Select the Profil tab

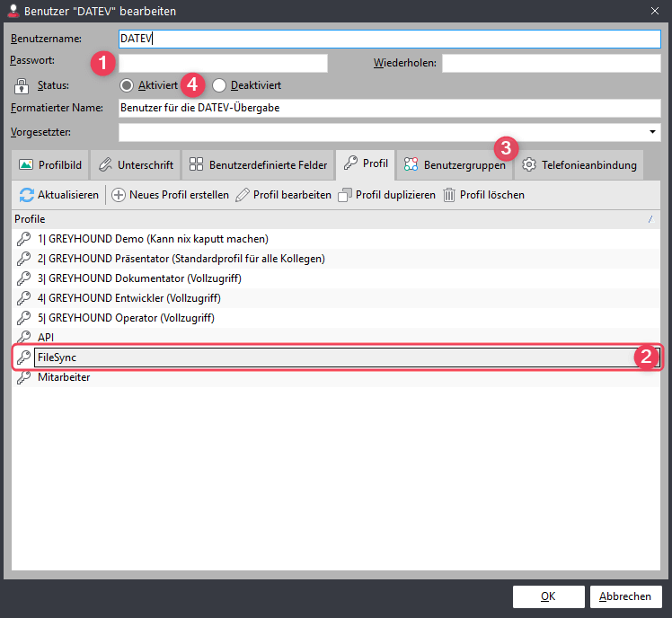pos(365,163)
